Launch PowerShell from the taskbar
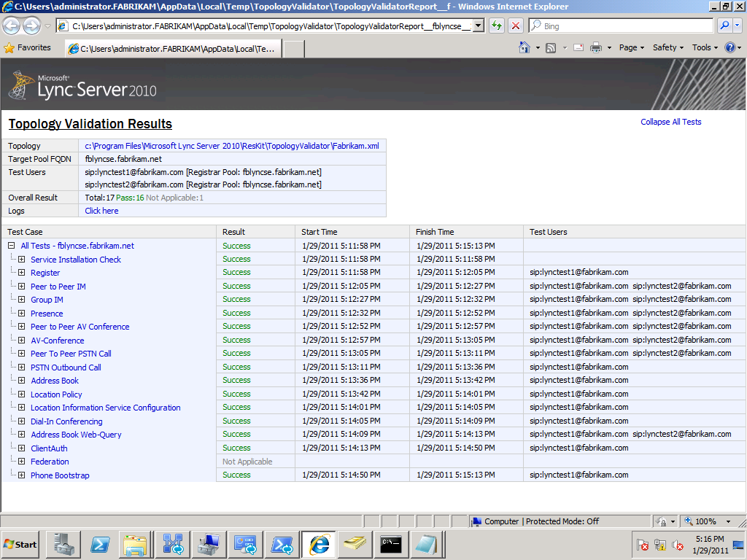The image size is (747, 560). click(x=99, y=544)
